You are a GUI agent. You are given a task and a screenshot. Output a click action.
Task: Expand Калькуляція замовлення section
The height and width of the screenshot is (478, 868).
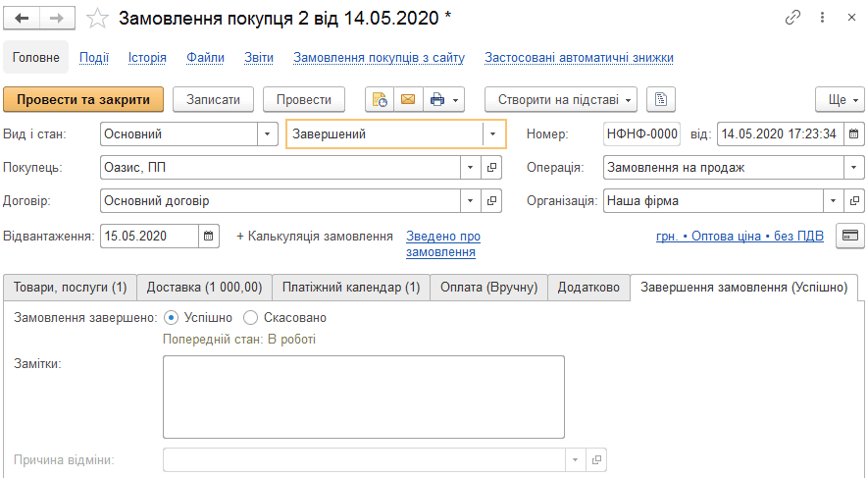315,236
